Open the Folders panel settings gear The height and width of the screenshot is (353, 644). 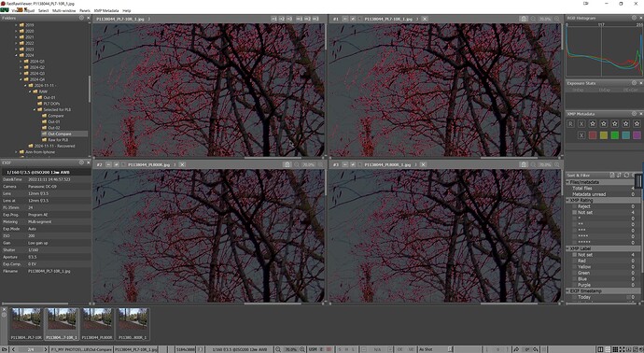[x=81, y=18]
